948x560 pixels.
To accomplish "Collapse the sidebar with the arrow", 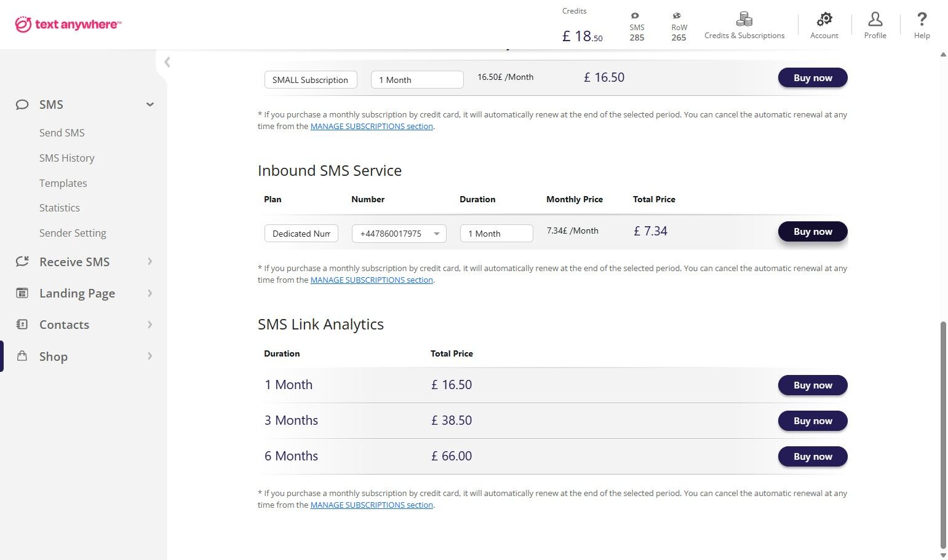I will coord(166,62).
